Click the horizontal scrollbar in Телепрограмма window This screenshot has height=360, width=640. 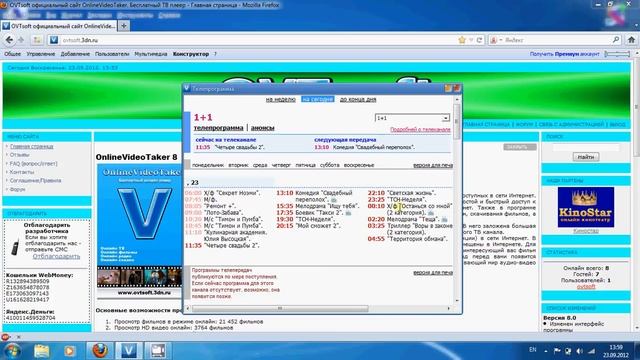click(280, 308)
